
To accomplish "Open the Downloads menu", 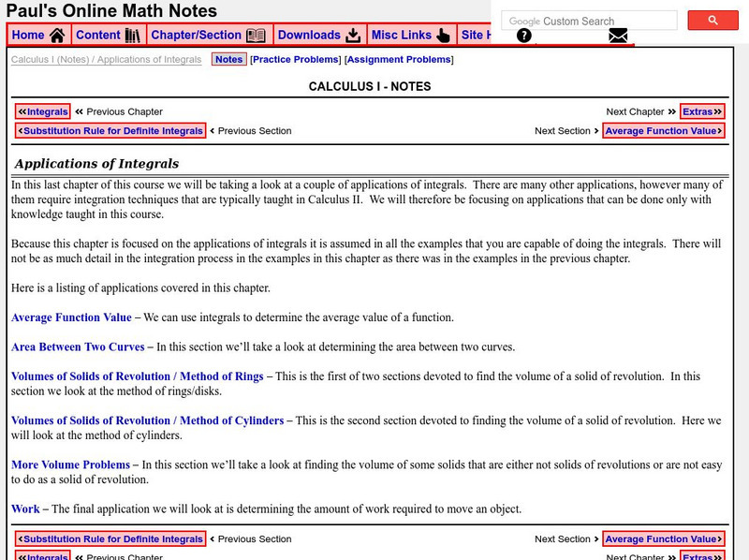I will pyautogui.click(x=319, y=35).
